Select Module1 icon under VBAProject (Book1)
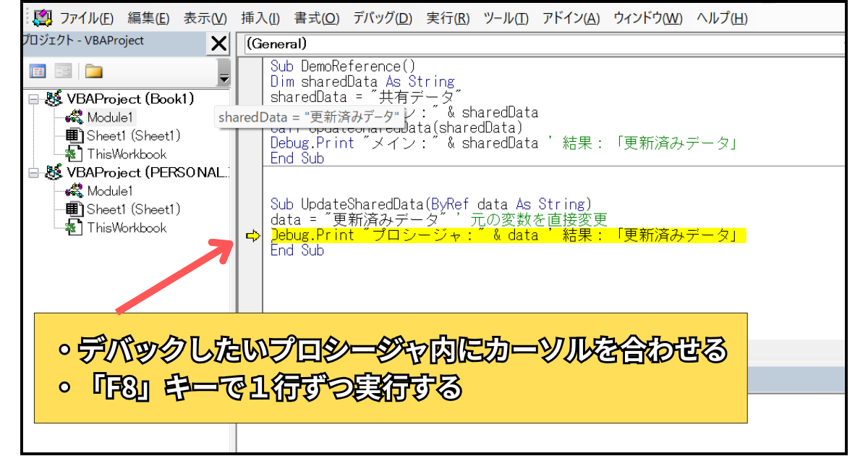The image size is (868, 456). click(75, 117)
